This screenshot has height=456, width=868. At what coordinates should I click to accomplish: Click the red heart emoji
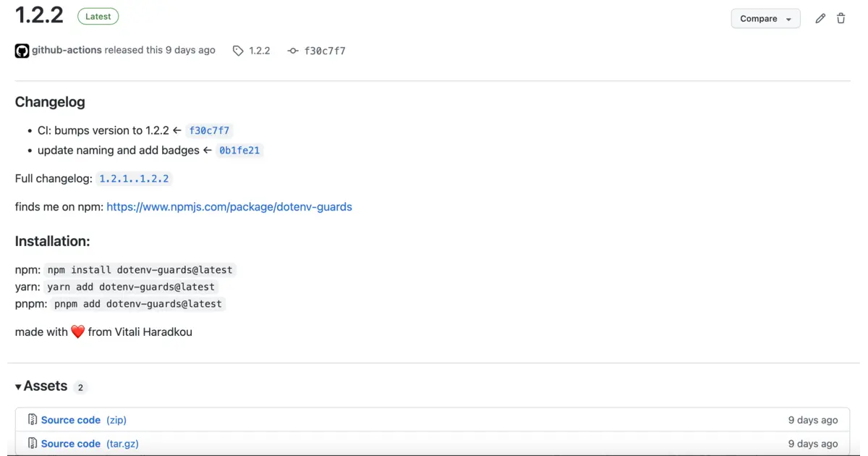click(78, 332)
